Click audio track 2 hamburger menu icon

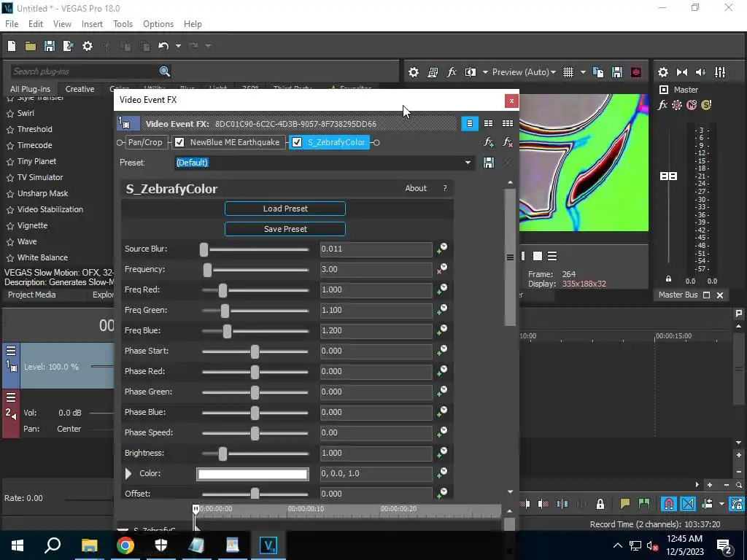pyautogui.click(x=11, y=397)
